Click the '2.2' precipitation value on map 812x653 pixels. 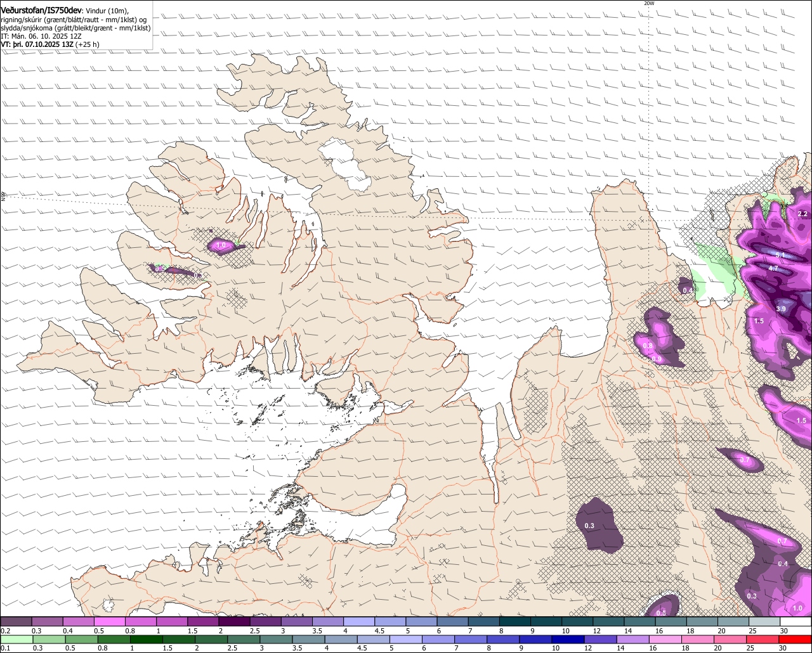pos(802,214)
